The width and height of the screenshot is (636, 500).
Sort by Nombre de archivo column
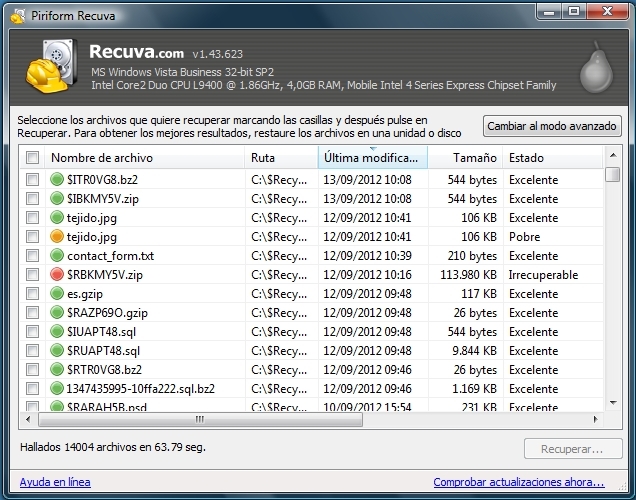pyautogui.click(x=144, y=157)
